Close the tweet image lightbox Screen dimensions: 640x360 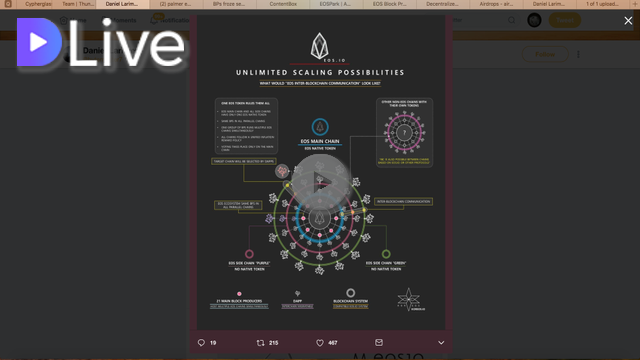pyautogui.click(x=628, y=20)
